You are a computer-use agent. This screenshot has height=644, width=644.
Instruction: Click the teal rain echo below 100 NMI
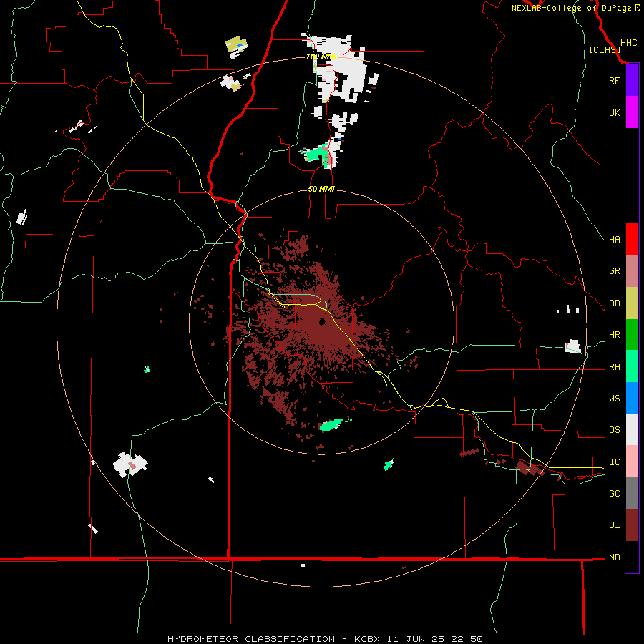tap(316, 154)
